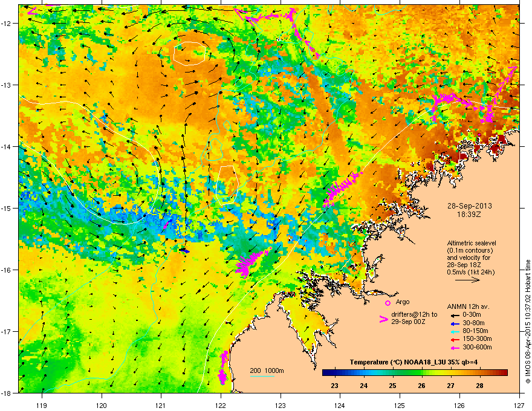Viewport: 532px width, 411px height.
Task: Click the longitude axis label '127'
Action: coord(519,405)
